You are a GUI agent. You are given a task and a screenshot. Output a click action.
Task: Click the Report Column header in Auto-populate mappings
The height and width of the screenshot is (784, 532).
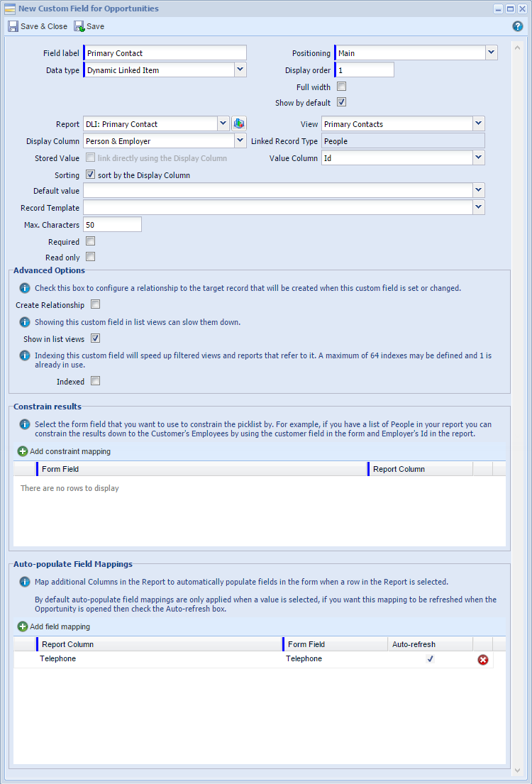[159, 644]
